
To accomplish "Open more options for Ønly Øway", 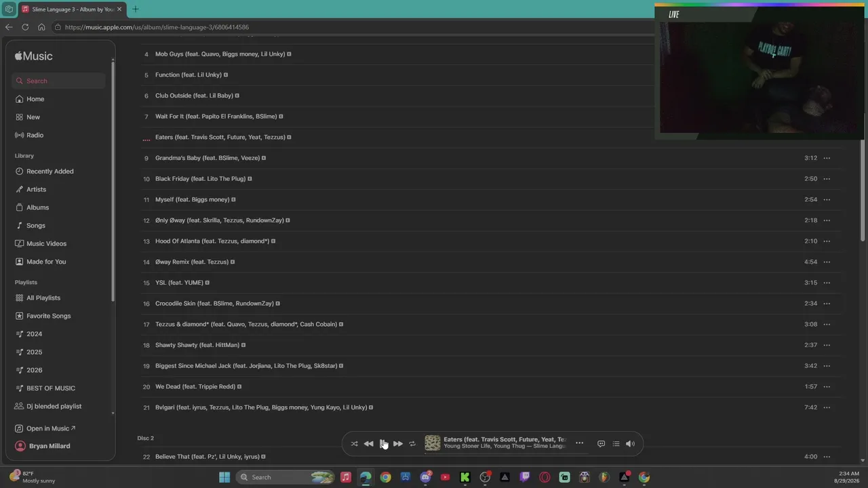I will click(x=827, y=220).
